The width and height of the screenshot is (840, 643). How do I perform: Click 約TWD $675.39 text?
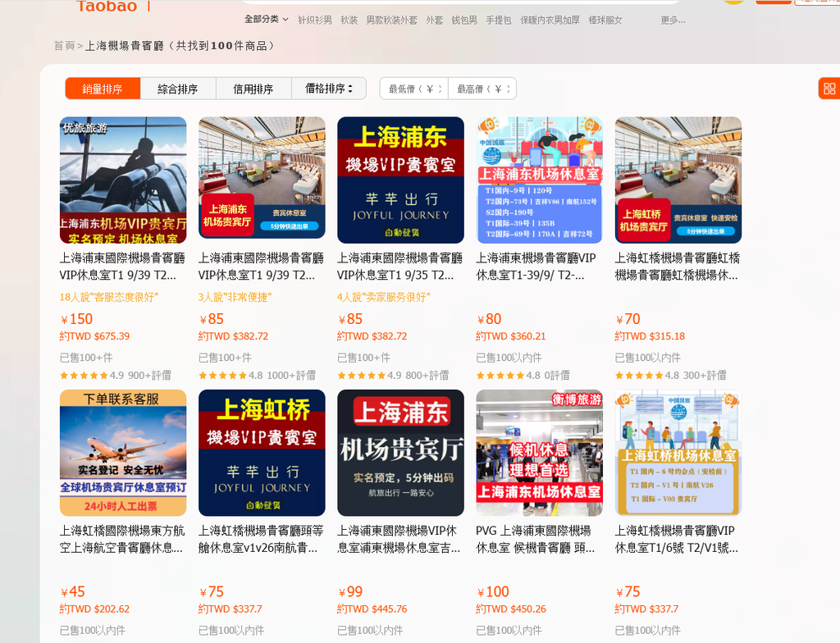coord(95,336)
